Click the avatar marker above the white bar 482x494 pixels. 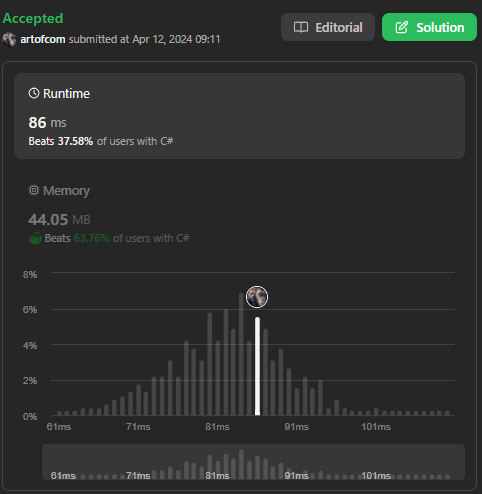[x=257, y=297]
